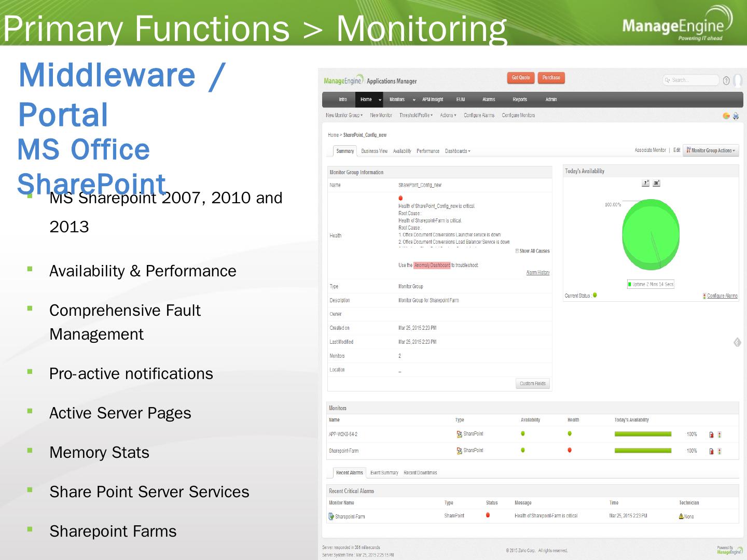
Task: Click the red health status icon in Monitor Group Information
Action: 400,198
